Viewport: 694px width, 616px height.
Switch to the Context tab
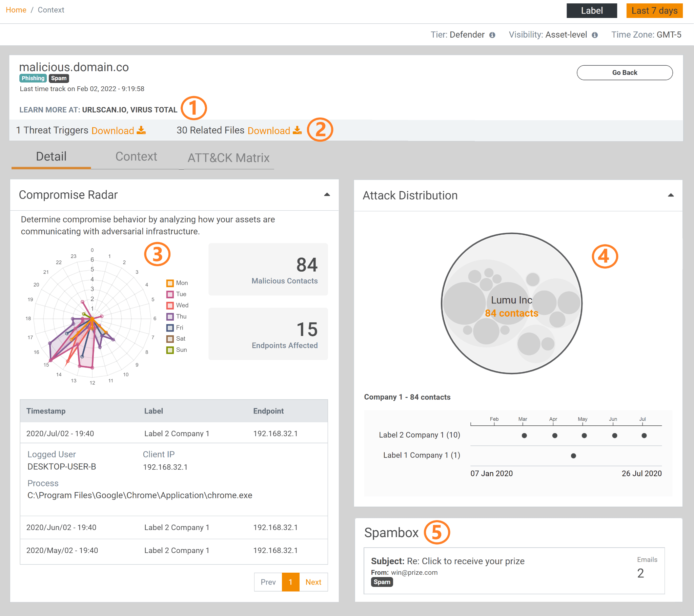[136, 157]
